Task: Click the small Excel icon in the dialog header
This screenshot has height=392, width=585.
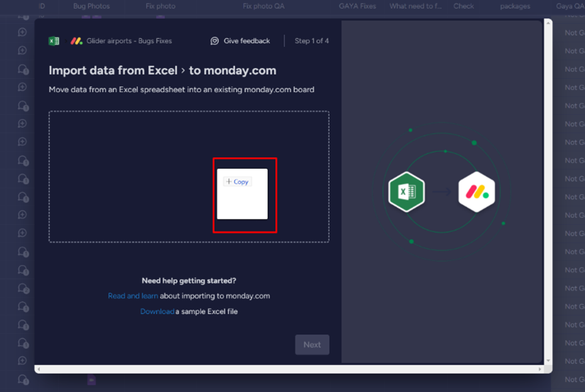Action: coord(54,41)
